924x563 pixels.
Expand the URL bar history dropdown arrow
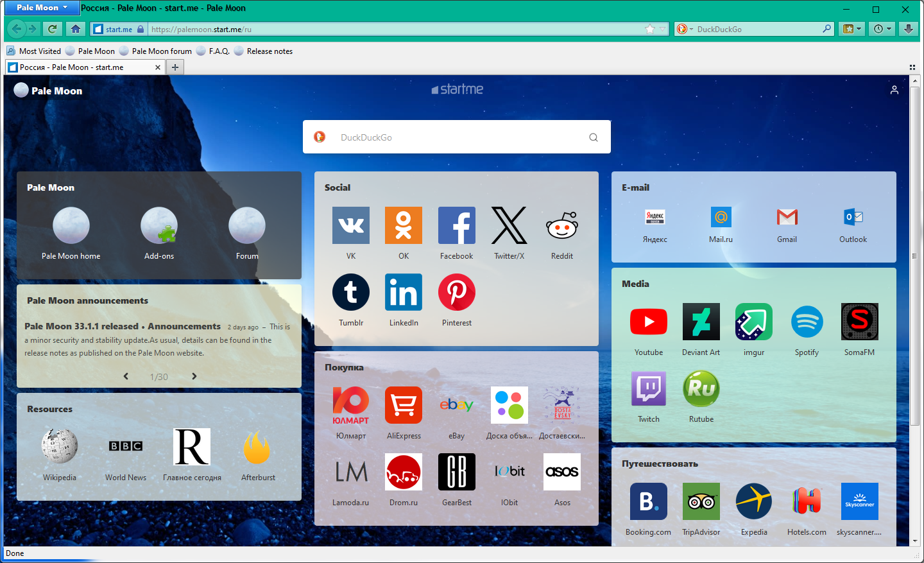[663, 29]
